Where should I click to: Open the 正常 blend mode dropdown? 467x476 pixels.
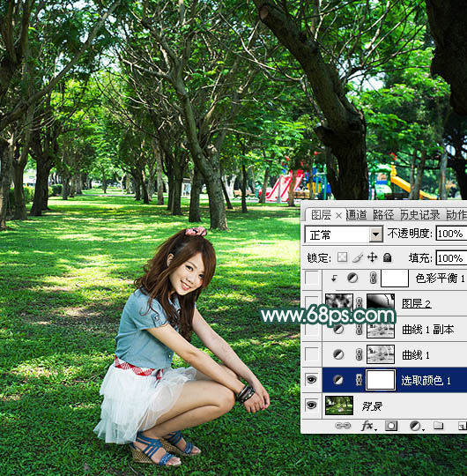375,234
